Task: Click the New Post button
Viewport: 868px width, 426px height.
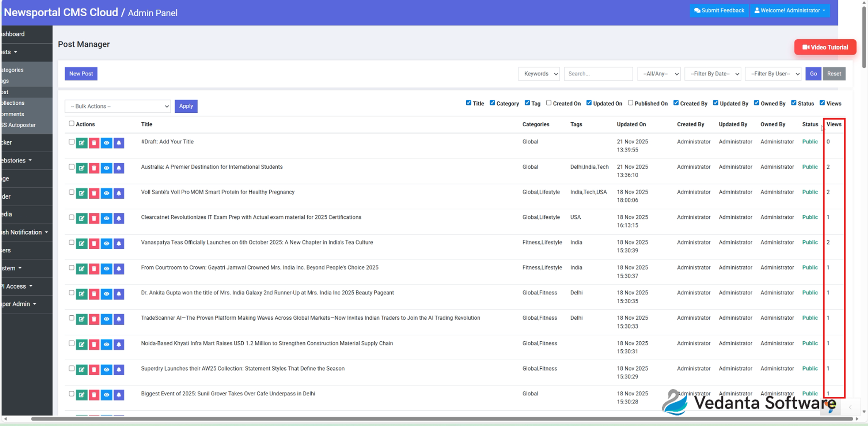Action: [x=81, y=73]
